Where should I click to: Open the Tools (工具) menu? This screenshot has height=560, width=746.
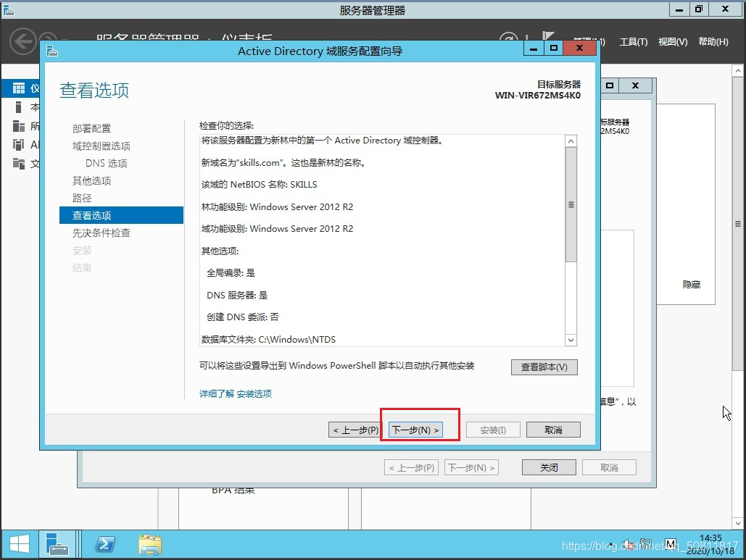(x=633, y=42)
